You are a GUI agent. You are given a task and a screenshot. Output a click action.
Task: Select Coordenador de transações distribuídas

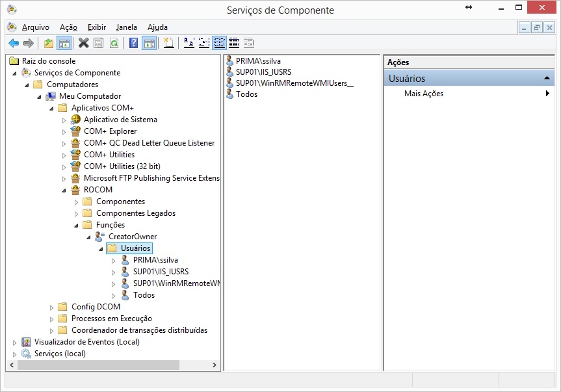pos(139,330)
